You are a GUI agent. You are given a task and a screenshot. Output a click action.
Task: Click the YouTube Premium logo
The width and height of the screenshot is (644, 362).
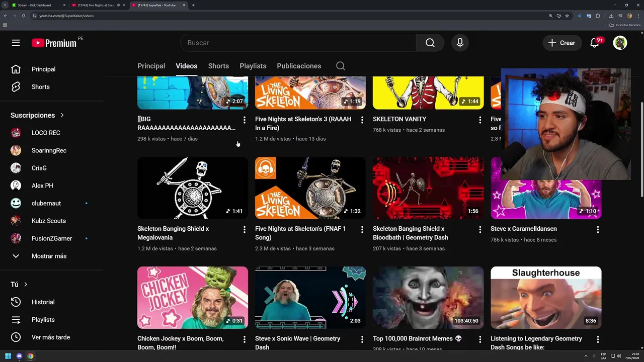point(54,43)
